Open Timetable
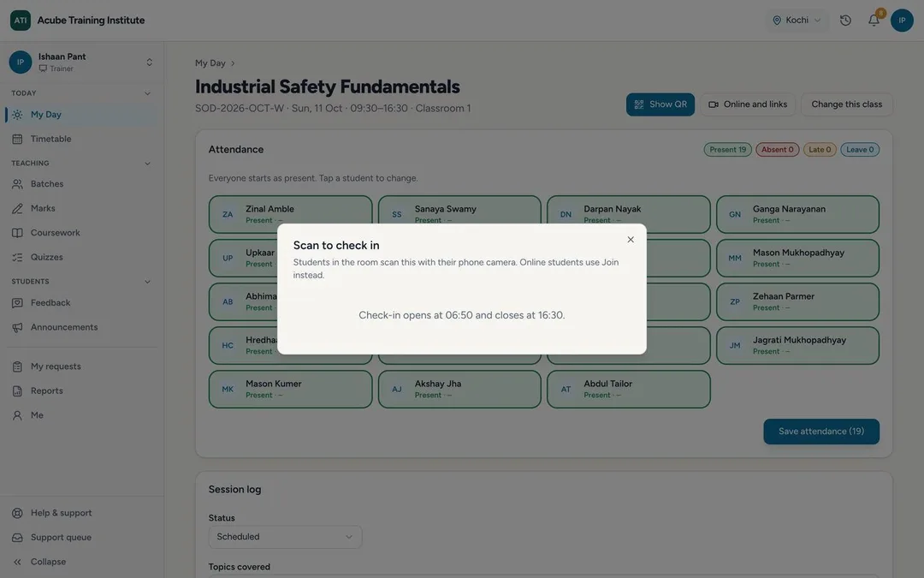Image resolution: width=924 pixels, height=578 pixels. click(x=82, y=139)
